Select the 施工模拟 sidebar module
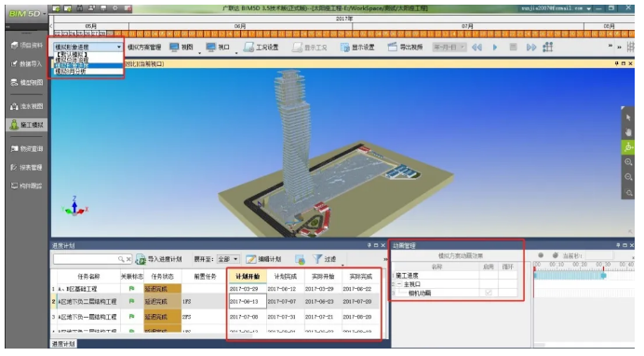Image resolution: width=644 pixels, height=356 pixels. tap(27, 125)
